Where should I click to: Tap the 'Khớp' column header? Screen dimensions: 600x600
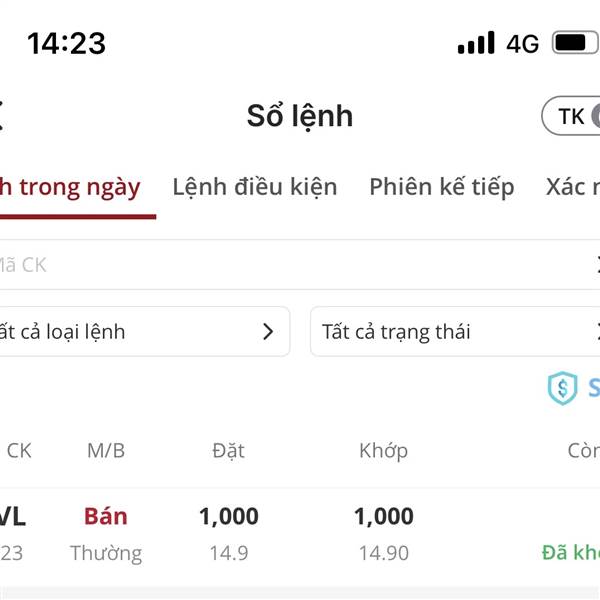coord(383,452)
